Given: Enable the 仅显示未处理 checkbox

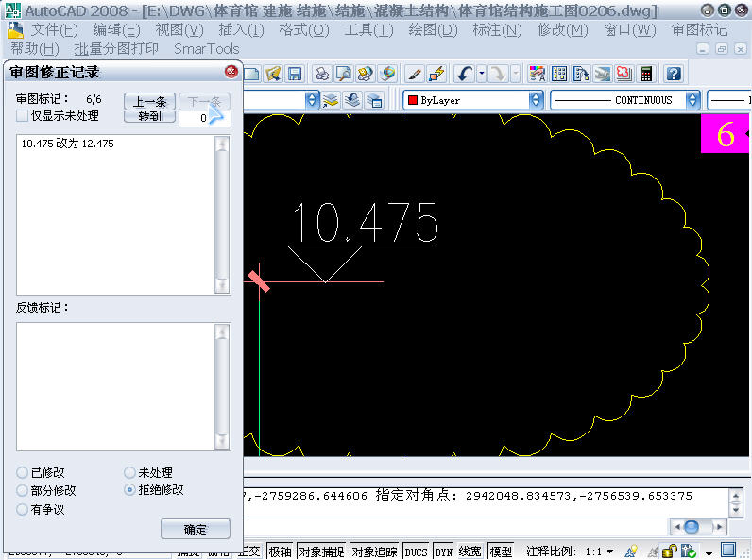Looking at the screenshot, I should coord(22,116).
